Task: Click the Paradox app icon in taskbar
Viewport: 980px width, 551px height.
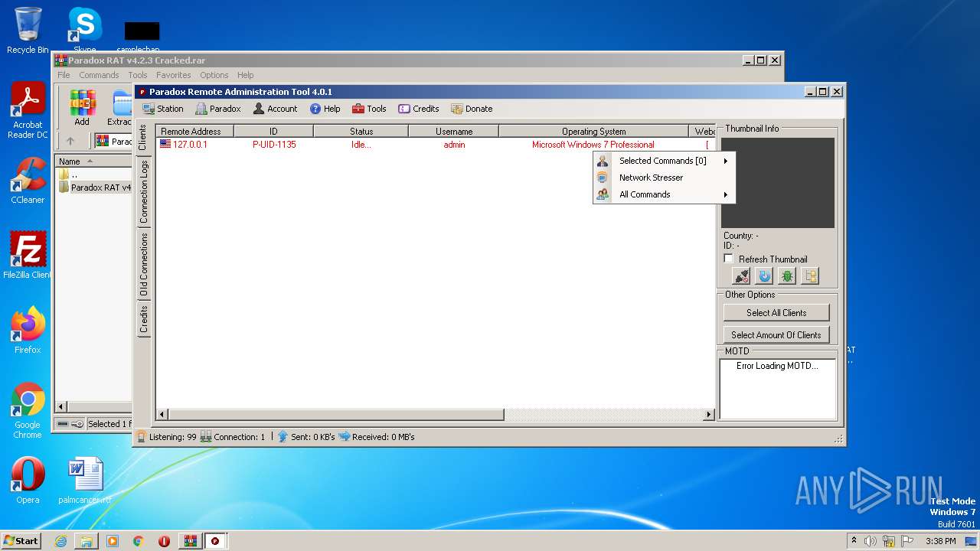Action: pyautogui.click(x=215, y=541)
